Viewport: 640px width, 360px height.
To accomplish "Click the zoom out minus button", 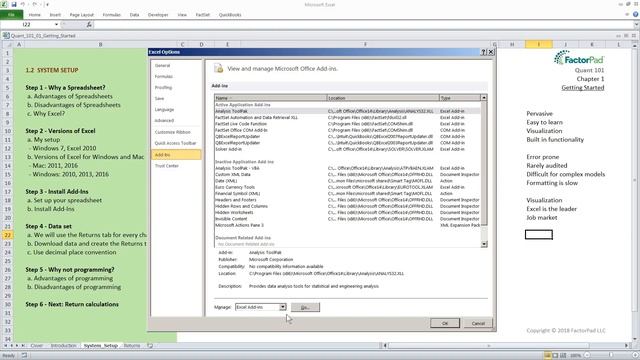I will pyautogui.click(x=587, y=356).
